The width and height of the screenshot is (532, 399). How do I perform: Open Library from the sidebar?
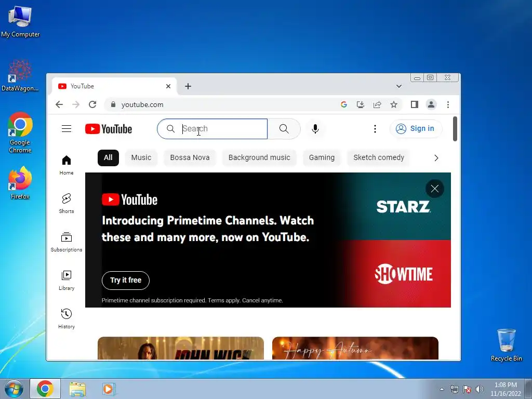click(66, 281)
